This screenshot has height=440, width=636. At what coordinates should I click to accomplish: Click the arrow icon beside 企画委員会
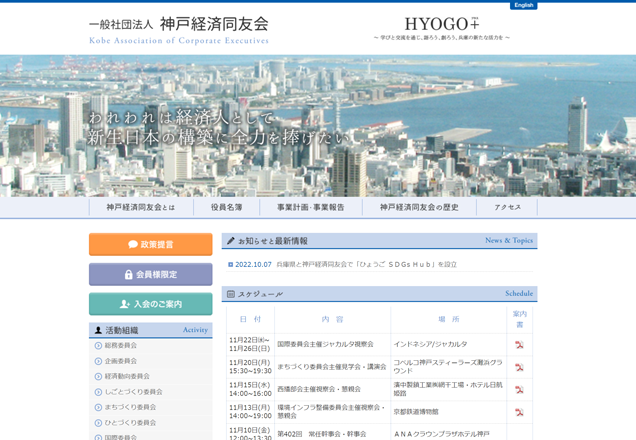[98, 361]
